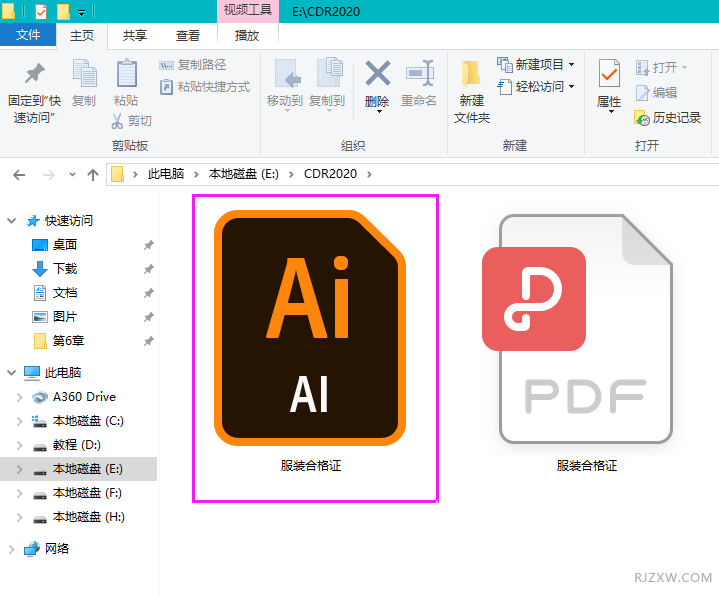Switch to the Play (播放) tab
This screenshot has height=595, width=719.
coord(247,36)
